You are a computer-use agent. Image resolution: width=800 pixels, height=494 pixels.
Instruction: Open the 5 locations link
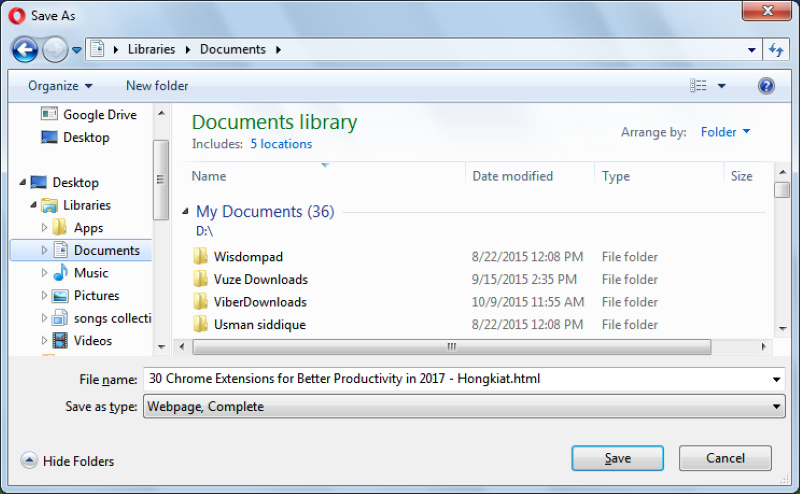(281, 144)
